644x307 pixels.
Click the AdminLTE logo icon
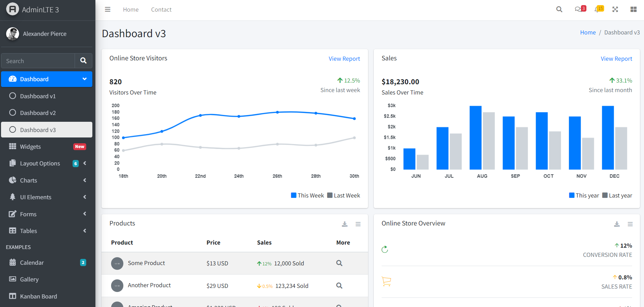pos(13,9)
